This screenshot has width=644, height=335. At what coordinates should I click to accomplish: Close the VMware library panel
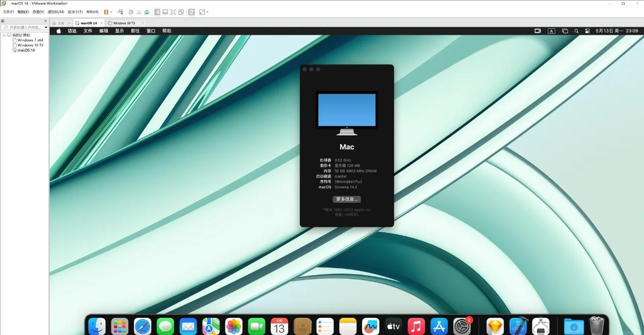click(45, 21)
